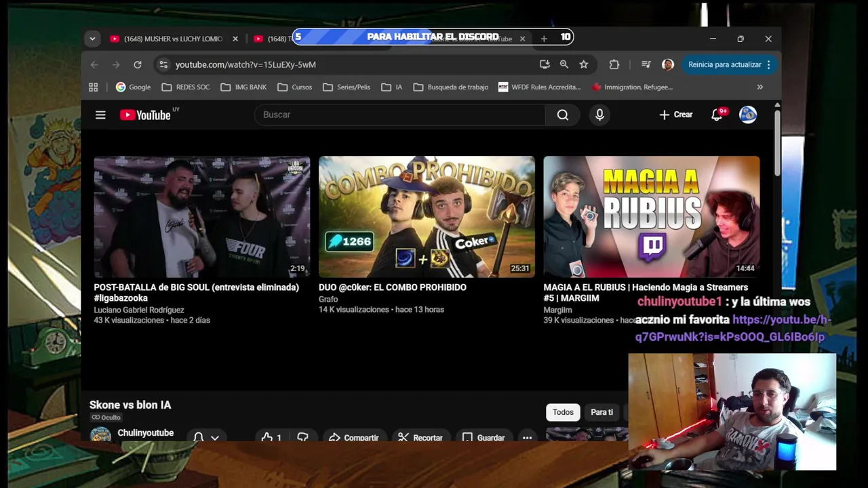Open POST-BATALLA de BIG SOUL thumbnail
868x488 pixels.
[x=202, y=217]
